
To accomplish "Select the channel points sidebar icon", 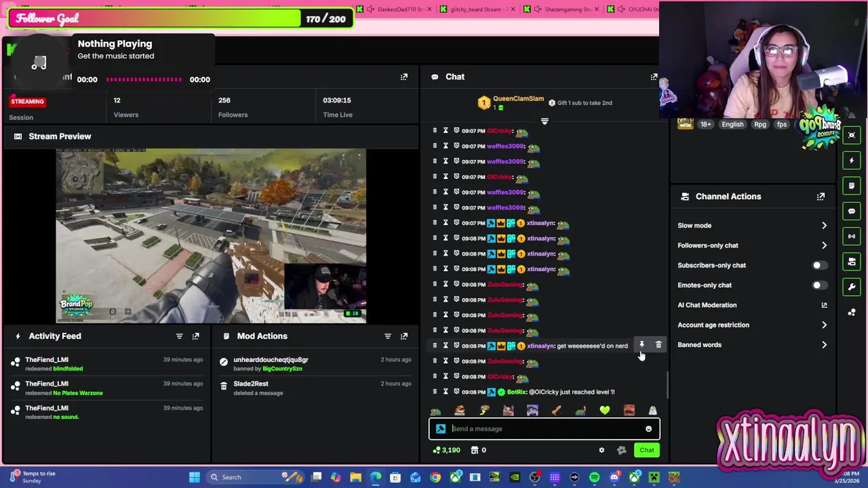I will pos(852,312).
